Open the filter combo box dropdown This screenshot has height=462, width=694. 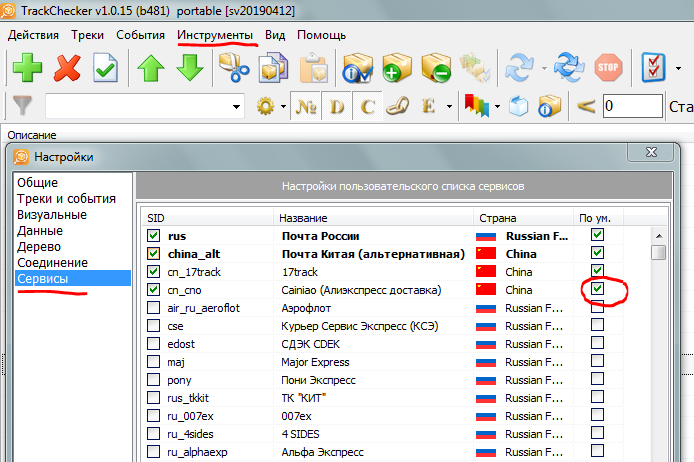point(236,107)
